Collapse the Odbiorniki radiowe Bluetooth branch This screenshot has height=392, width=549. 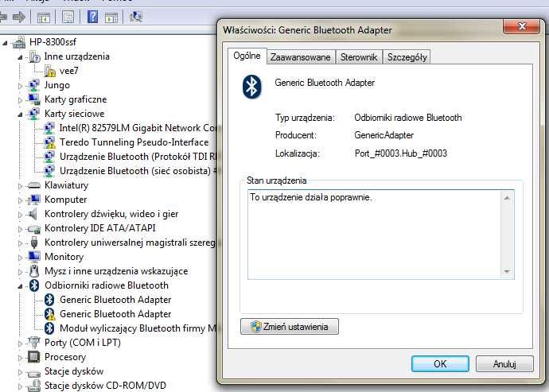pos(20,286)
